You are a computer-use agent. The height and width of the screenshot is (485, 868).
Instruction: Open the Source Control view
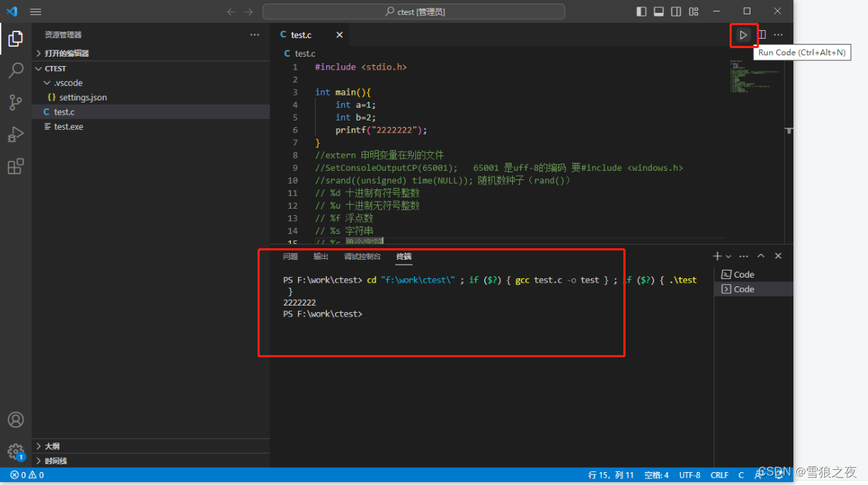(x=16, y=103)
